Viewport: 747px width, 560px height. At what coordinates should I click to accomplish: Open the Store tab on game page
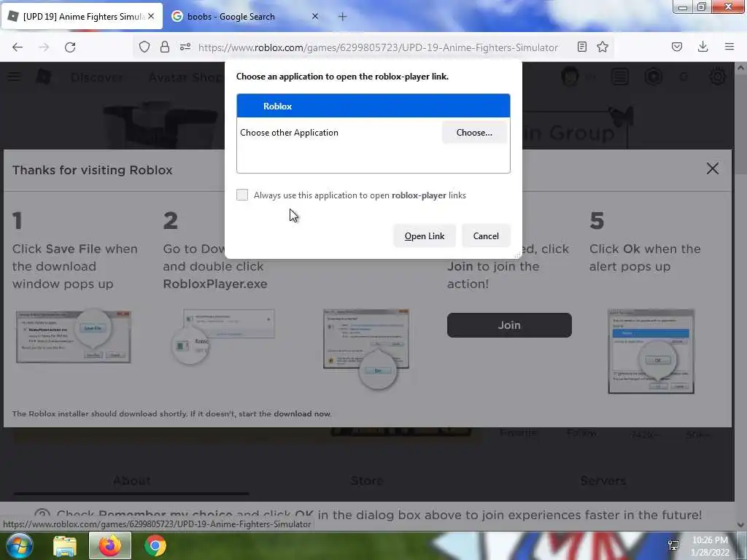click(367, 481)
